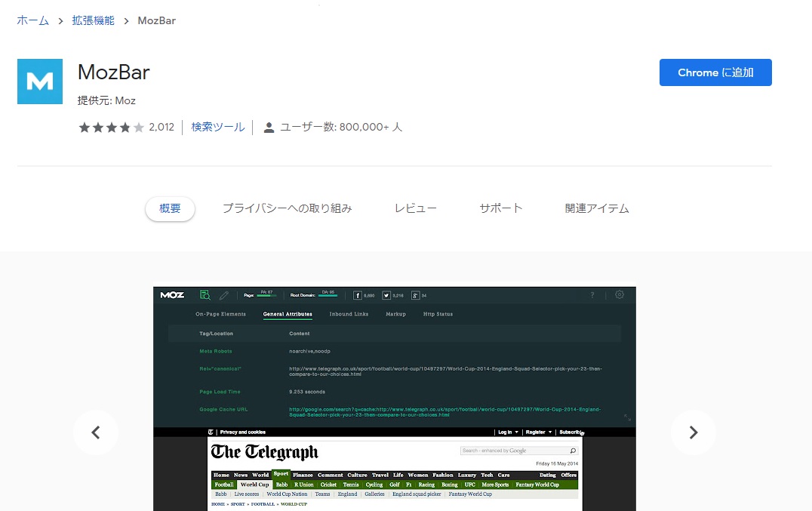
Task: Click the Twitter icon in MozBar toolbar
Action: tap(386, 295)
